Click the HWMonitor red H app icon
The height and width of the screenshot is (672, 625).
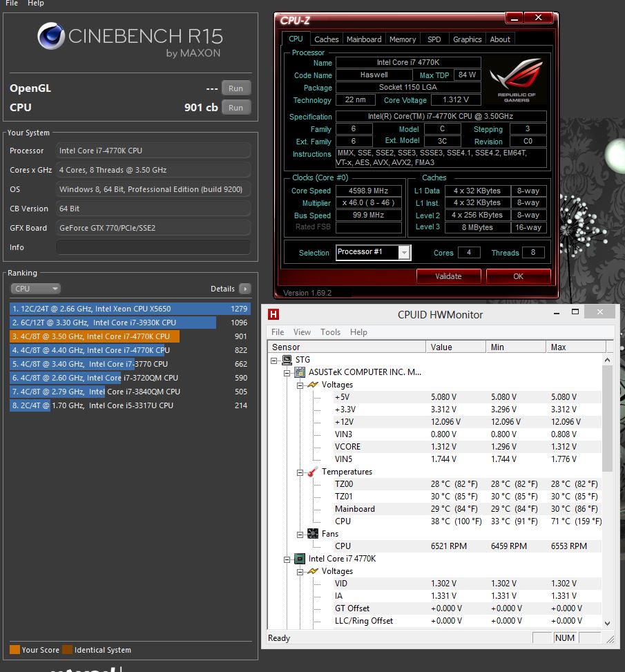[274, 314]
